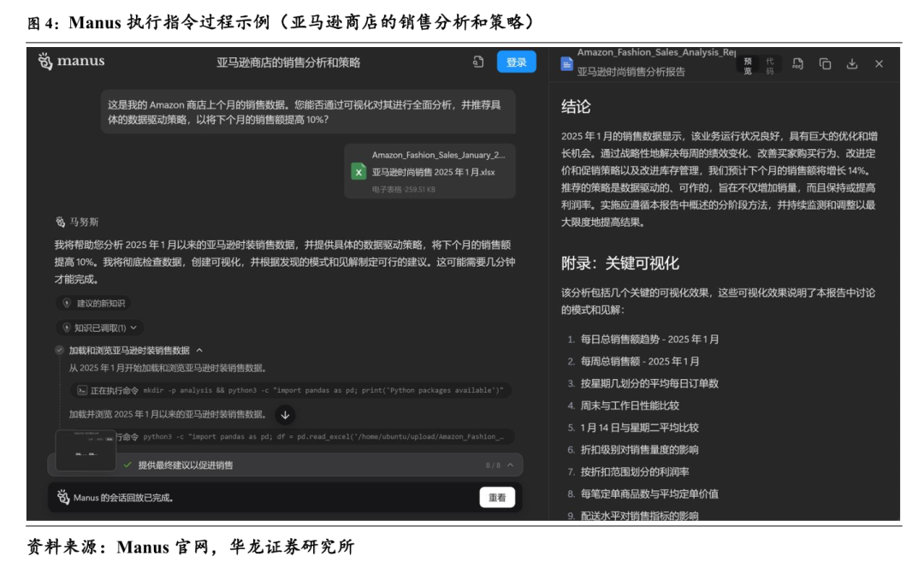Click the blue document icon in report panel
This screenshot has width=924, height=562.
tap(566, 63)
